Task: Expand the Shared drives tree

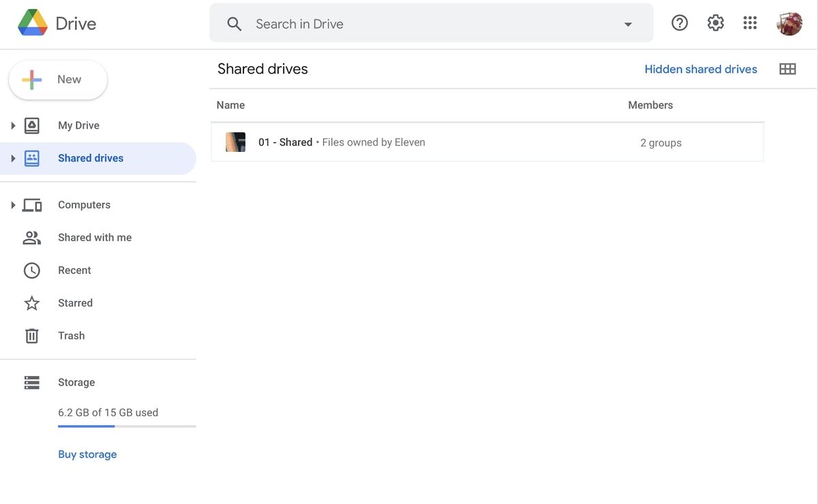Action: coord(12,157)
